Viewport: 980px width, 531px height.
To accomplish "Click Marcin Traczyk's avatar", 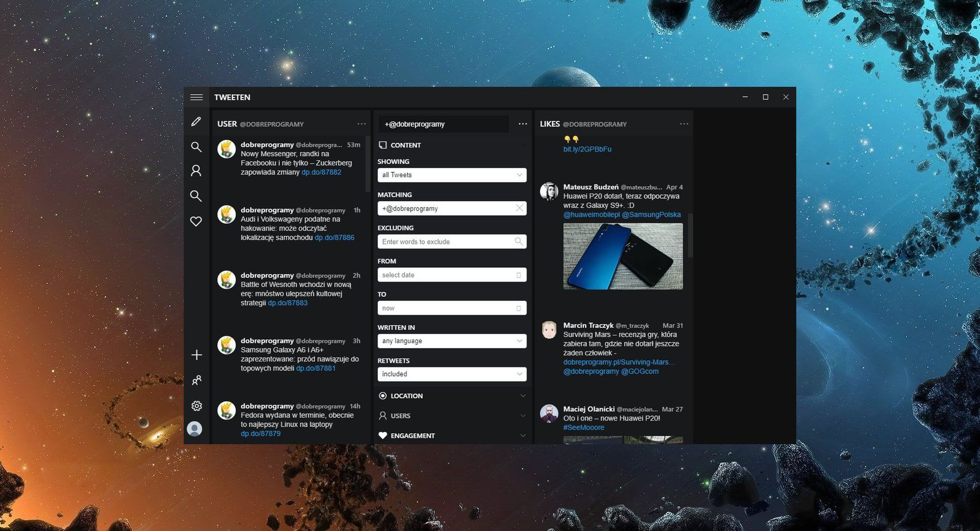I will click(x=549, y=330).
